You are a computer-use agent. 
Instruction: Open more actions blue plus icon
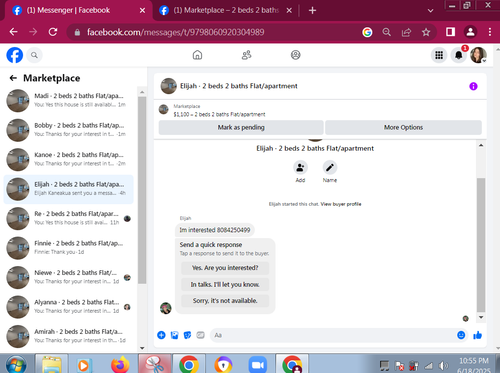161,335
